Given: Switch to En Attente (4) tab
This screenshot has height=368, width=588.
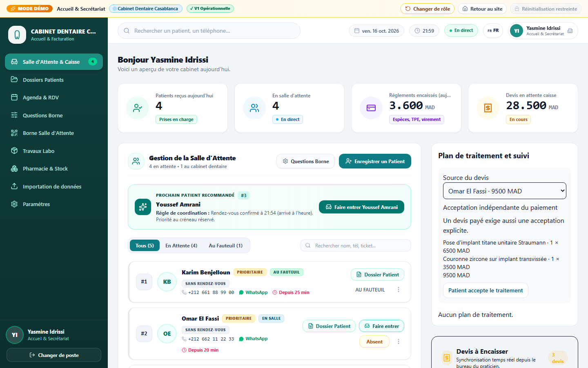Looking at the screenshot, I should point(181,245).
